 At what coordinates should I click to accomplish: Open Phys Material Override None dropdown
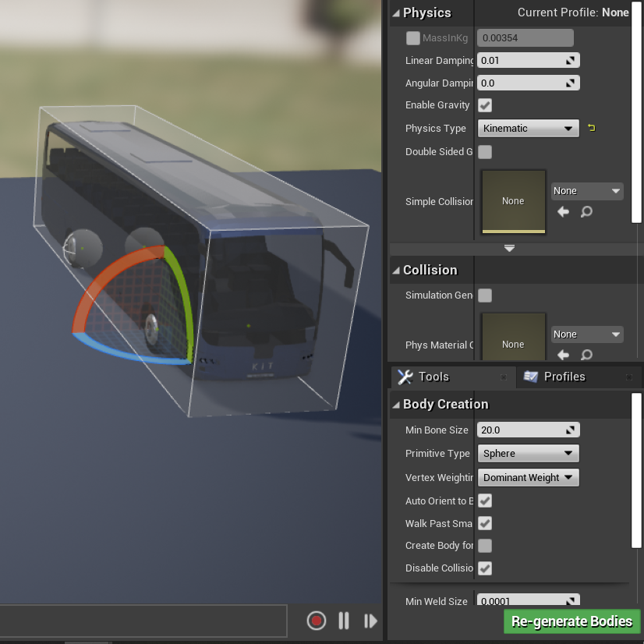(x=587, y=334)
